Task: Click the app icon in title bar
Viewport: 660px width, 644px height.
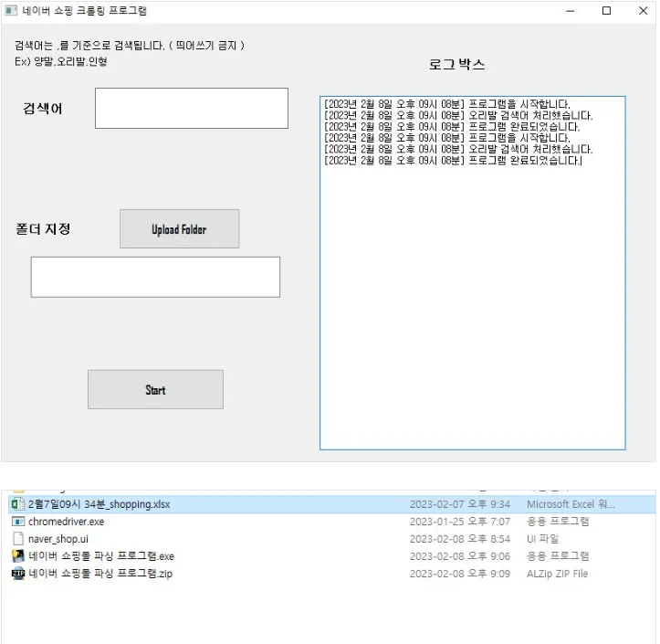Action: click(x=11, y=11)
